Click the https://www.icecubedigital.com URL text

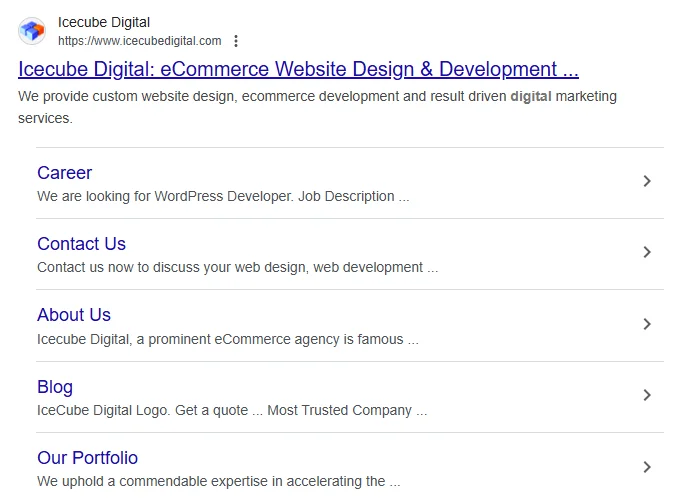[x=140, y=41]
